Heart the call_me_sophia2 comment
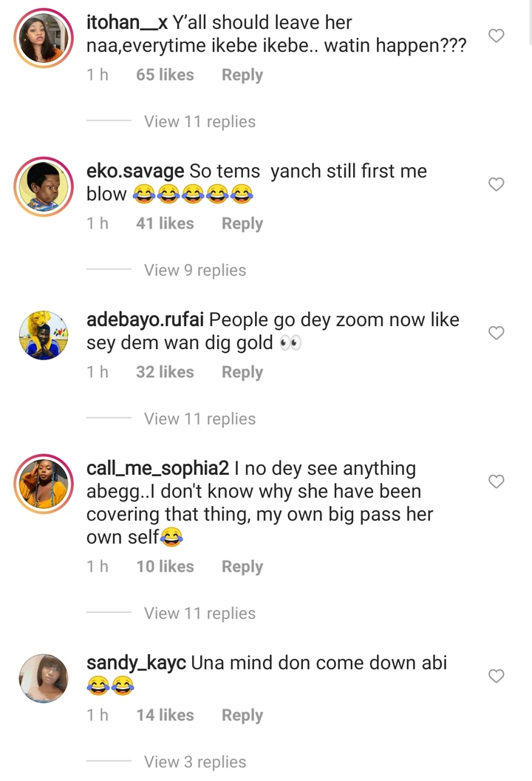Image resolution: width=532 pixels, height=781 pixels. click(x=497, y=481)
